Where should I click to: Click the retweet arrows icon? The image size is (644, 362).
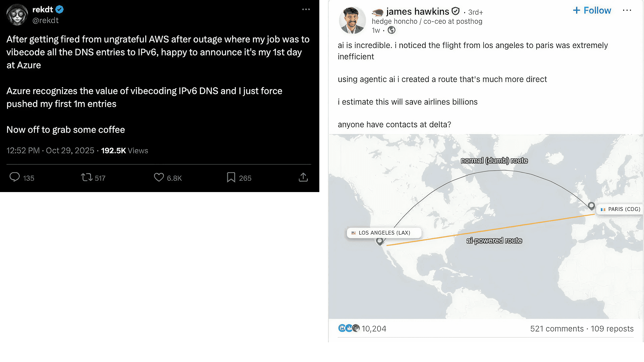click(x=87, y=177)
